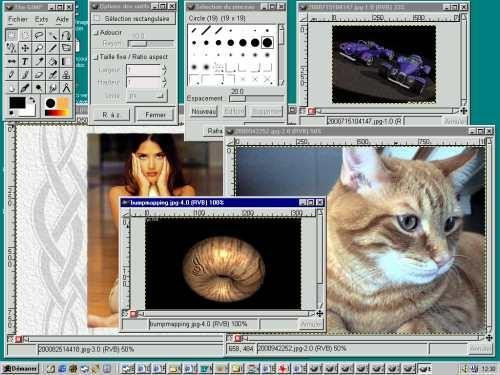Select the rectangular selection tool in toolbox
The width and height of the screenshot is (500, 375).
pos(11,35)
